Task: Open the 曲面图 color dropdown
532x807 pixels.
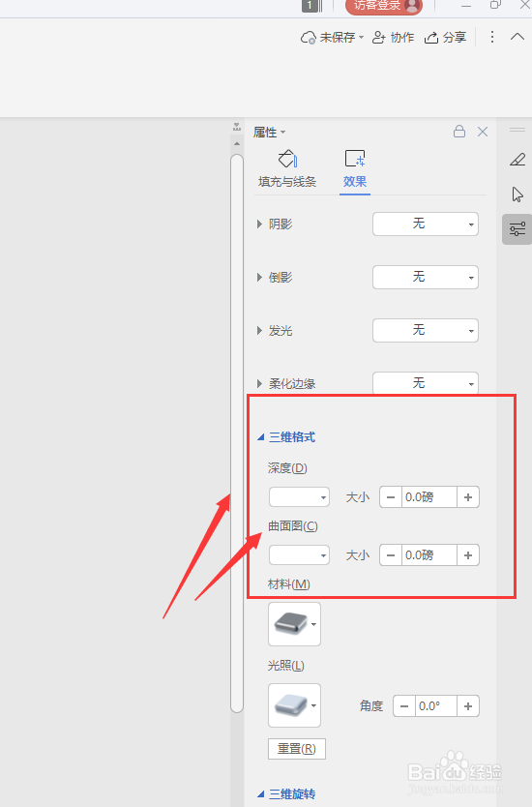Action: pos(299,555)
